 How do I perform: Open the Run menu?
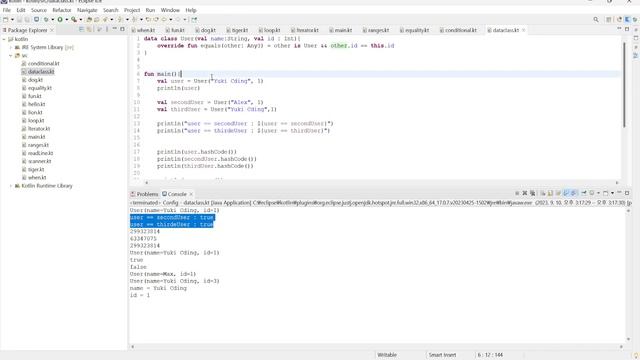coord(150,10)
